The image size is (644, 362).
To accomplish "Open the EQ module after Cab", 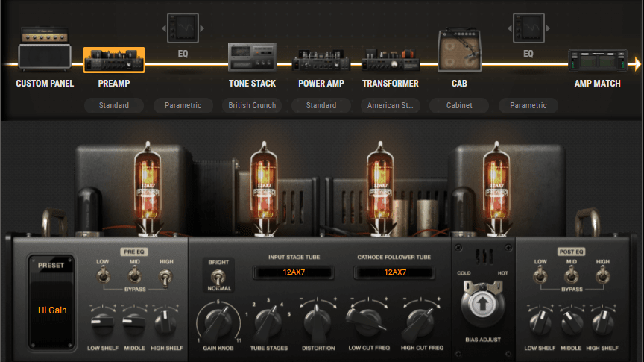I will pyautogui.click(x=528, y=28).
